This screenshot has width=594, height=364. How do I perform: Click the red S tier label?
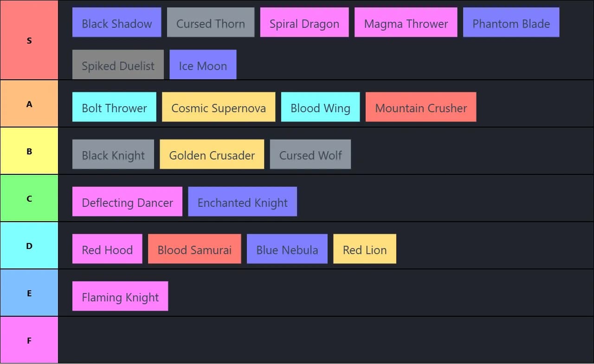(29, 40)
